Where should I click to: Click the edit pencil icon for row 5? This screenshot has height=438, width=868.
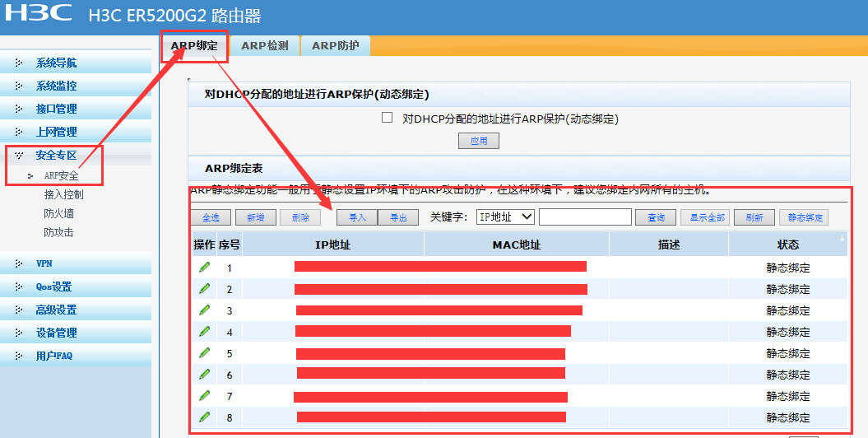click(x=204, y=352)
